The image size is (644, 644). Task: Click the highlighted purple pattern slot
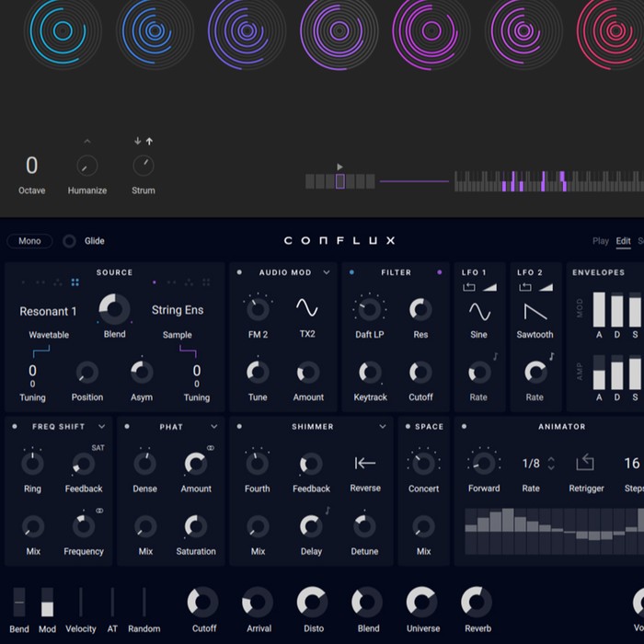click(x=340, y=181)
